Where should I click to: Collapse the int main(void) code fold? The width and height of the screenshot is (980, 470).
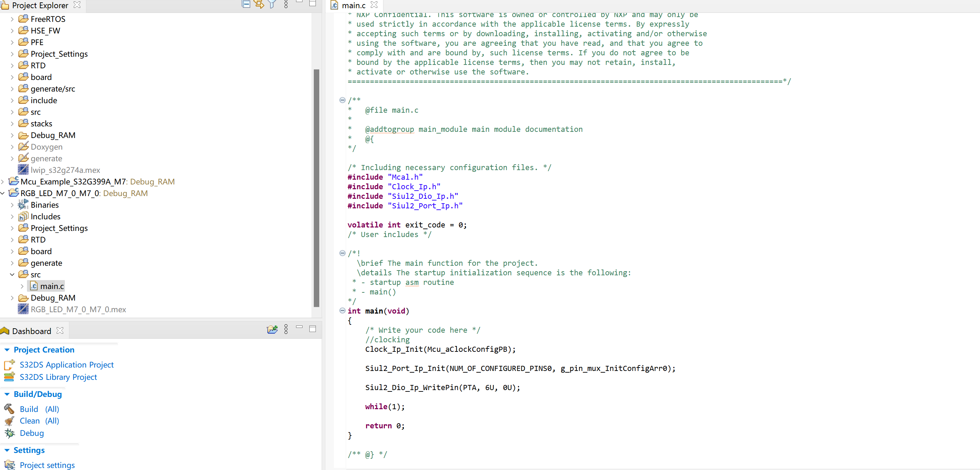[342, 311]
